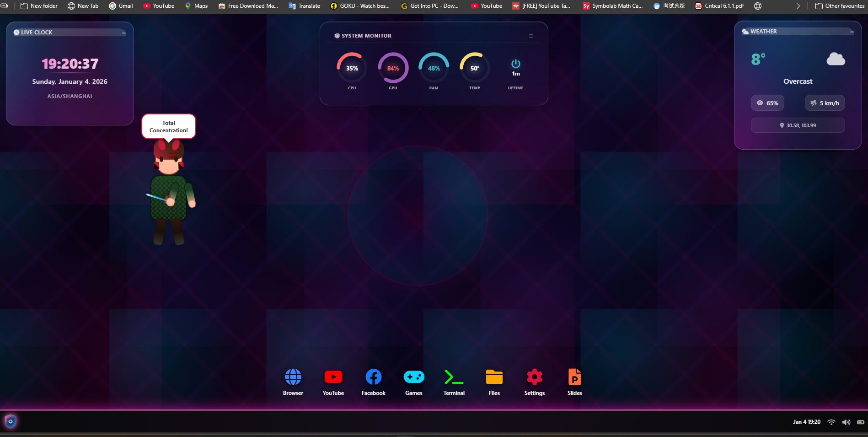Open the Gmail bookmark

click(121, 6)
